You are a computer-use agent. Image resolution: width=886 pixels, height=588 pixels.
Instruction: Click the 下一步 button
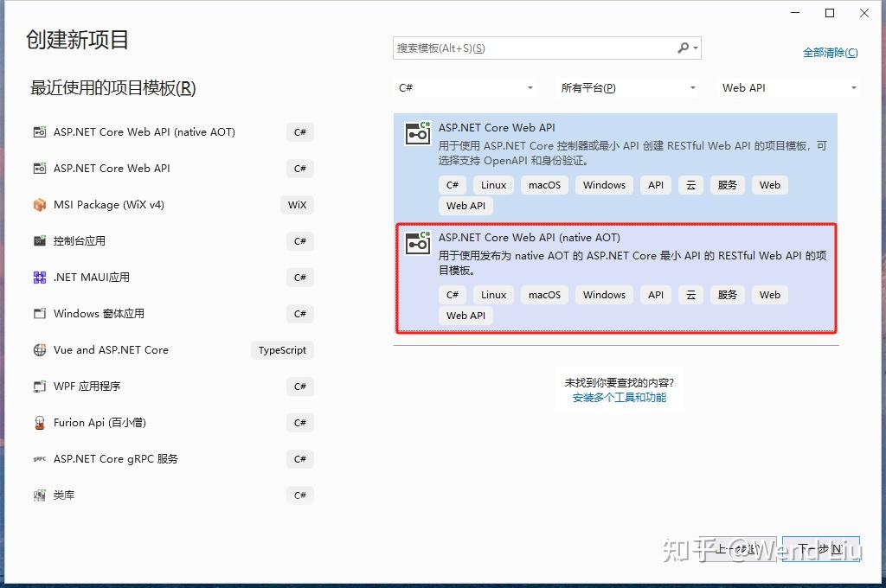click(819, 548)
